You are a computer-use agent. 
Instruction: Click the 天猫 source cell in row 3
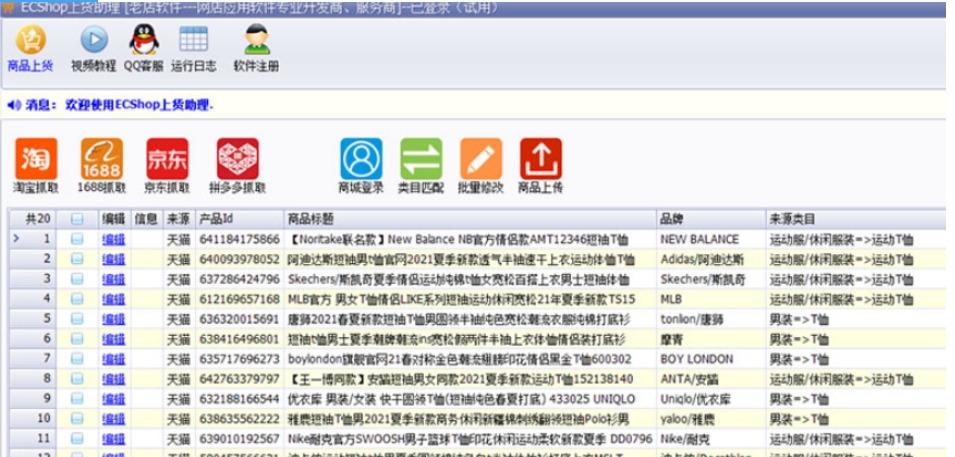[x=178, y=280]
